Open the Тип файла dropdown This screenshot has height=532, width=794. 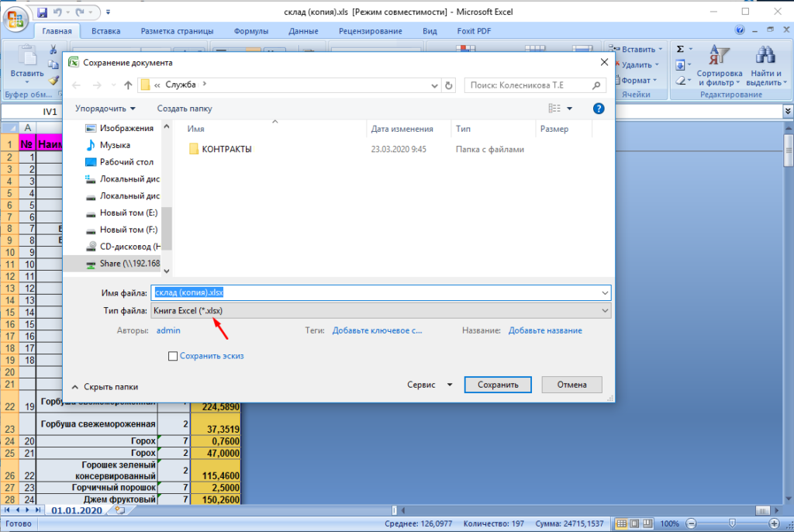(381, 310)
